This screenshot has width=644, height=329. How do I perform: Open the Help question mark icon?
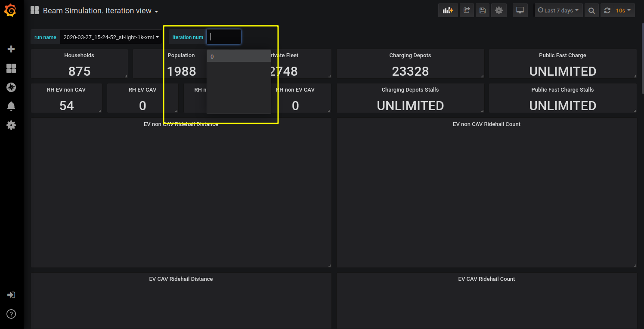pos(11,314)
